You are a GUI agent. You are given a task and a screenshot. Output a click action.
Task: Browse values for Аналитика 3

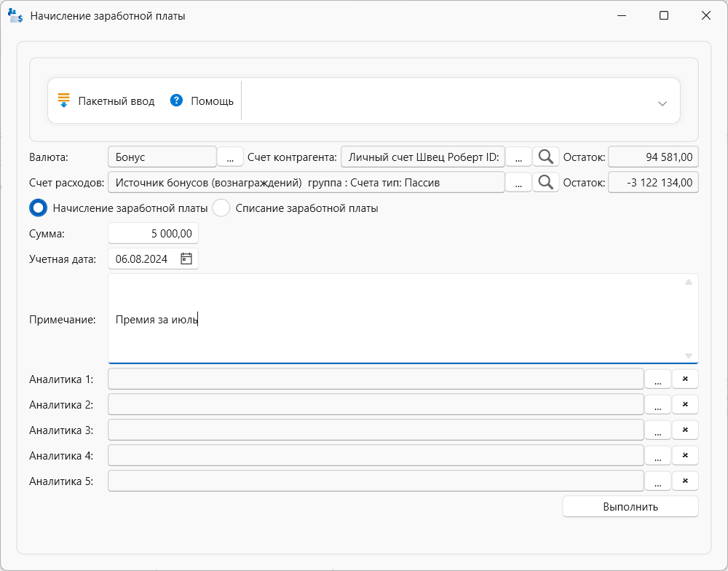tap(658, 430)
